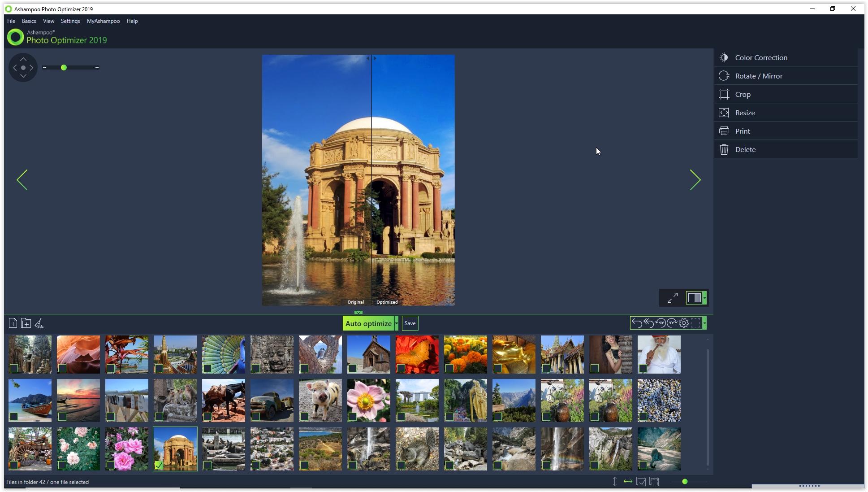Expand the Auto optimize dropdown arrow
The width and height of the screenshot is (868, 492).
(x=397, y=323)
